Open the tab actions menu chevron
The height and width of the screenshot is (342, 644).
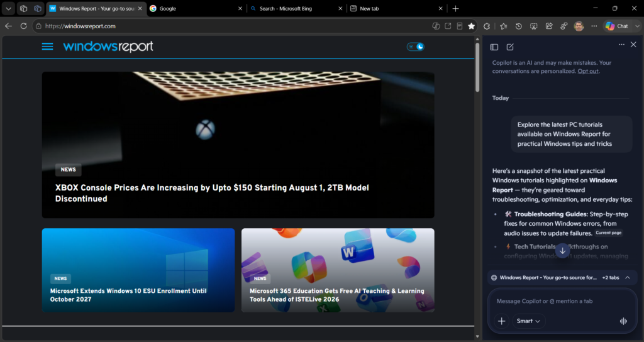(x=8, y=8)
